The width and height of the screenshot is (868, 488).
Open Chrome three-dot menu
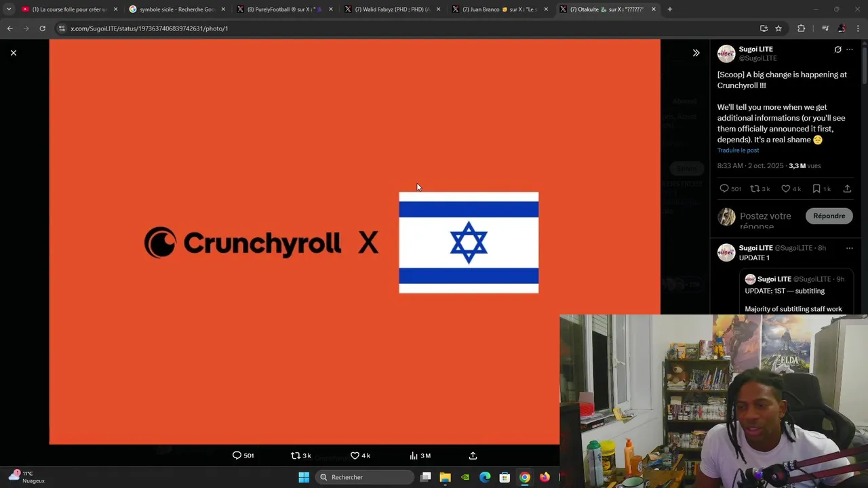(x=859, y=28)
